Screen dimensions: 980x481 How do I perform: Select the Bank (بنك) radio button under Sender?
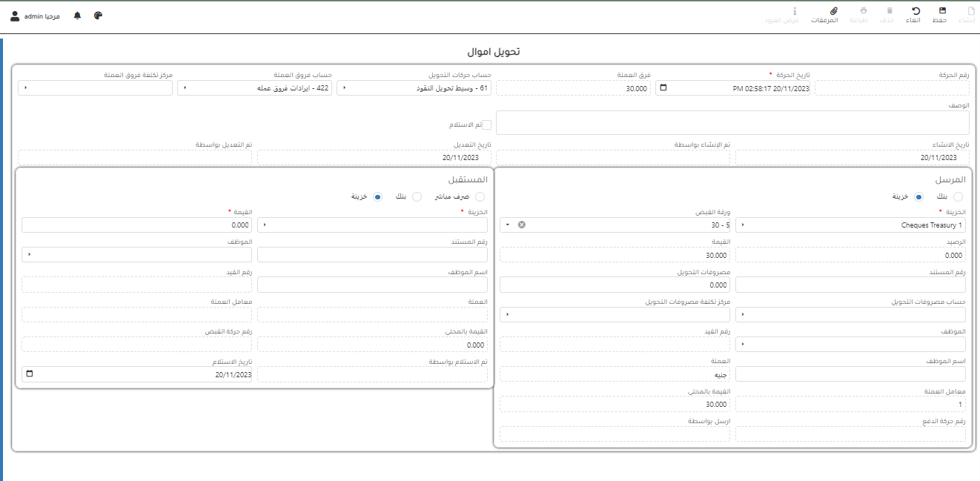[x=958, y=197]
